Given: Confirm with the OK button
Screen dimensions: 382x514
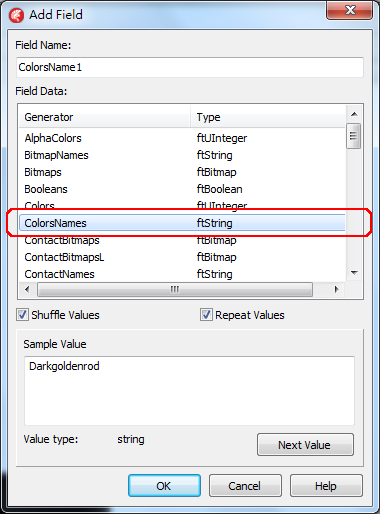Looking at the screenshot, I should 164,486.
